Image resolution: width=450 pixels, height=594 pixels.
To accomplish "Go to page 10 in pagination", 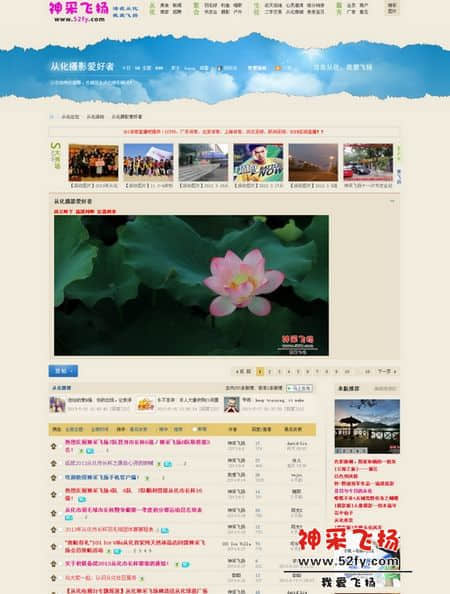I will click(347, 372).
